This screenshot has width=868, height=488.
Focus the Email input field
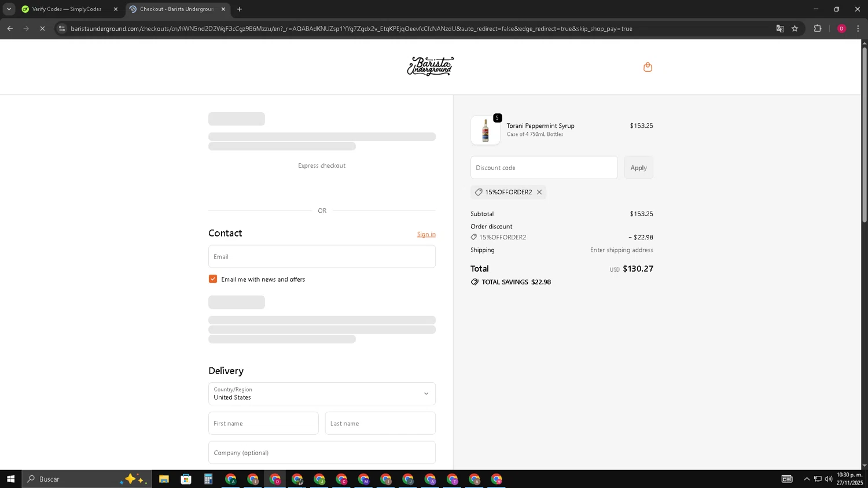point(322,256)
